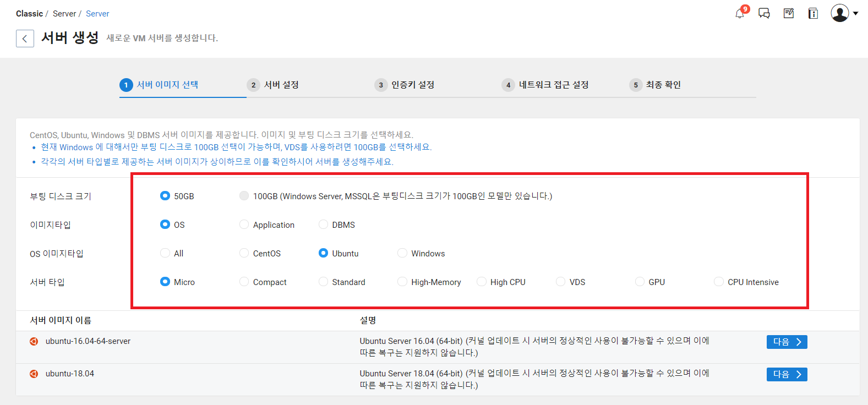Image resolution: width=868 pixels, height=405 pixels.
Task: Pick the High CPU server type
Action: [482, 282]
